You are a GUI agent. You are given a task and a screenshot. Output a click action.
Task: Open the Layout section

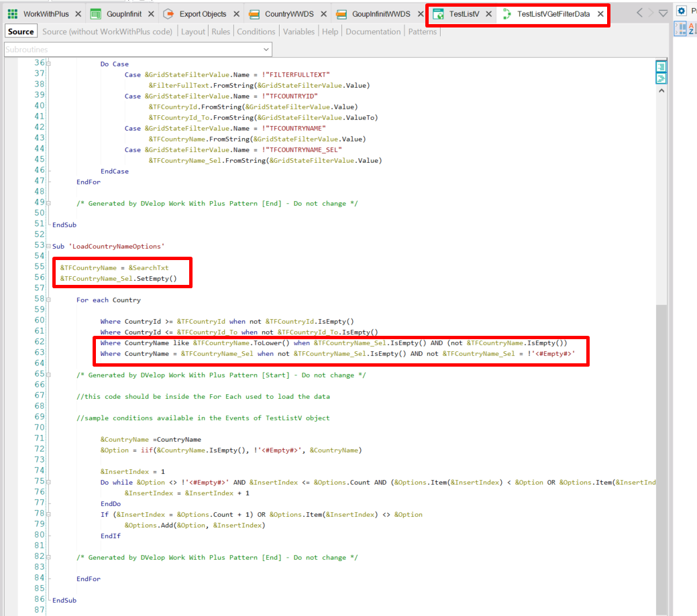[x=193, y=32]
